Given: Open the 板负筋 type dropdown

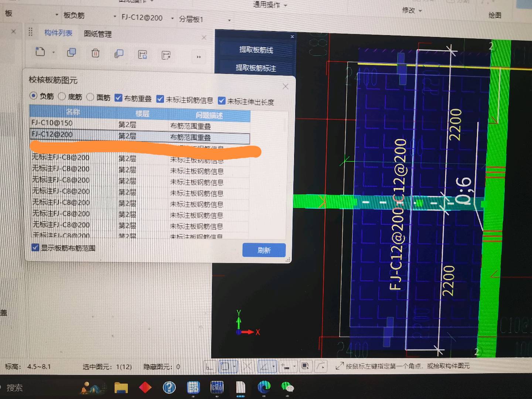Looking at the screenshot, I should pos(115,16).
